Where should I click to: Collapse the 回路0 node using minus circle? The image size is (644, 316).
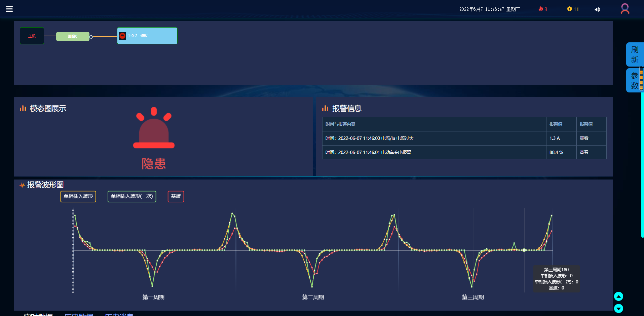coord(91,37)
